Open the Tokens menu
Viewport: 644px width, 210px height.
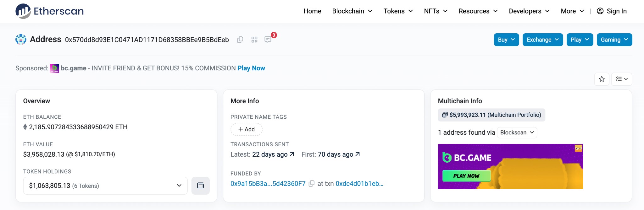coord(398,11)
